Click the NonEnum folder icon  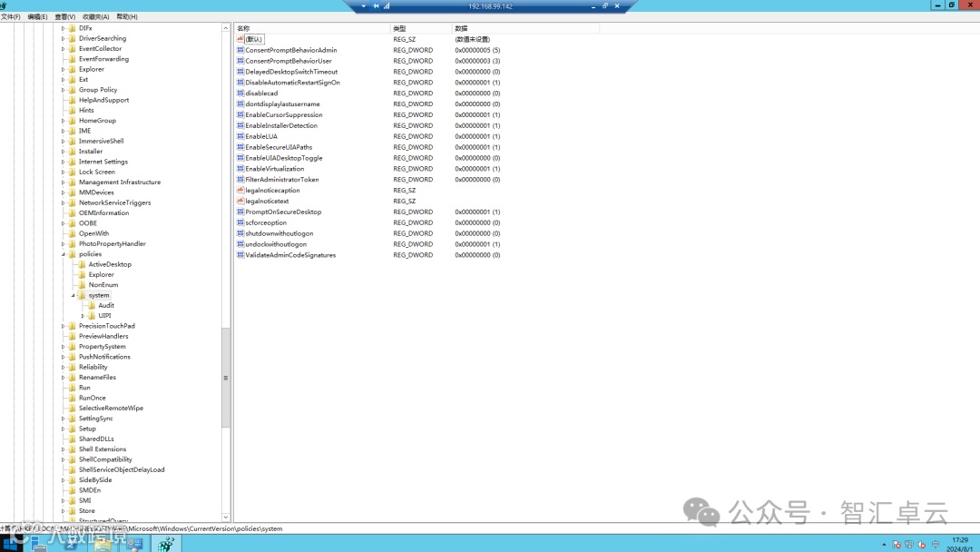pyautogui.click(x=82, y=285)
